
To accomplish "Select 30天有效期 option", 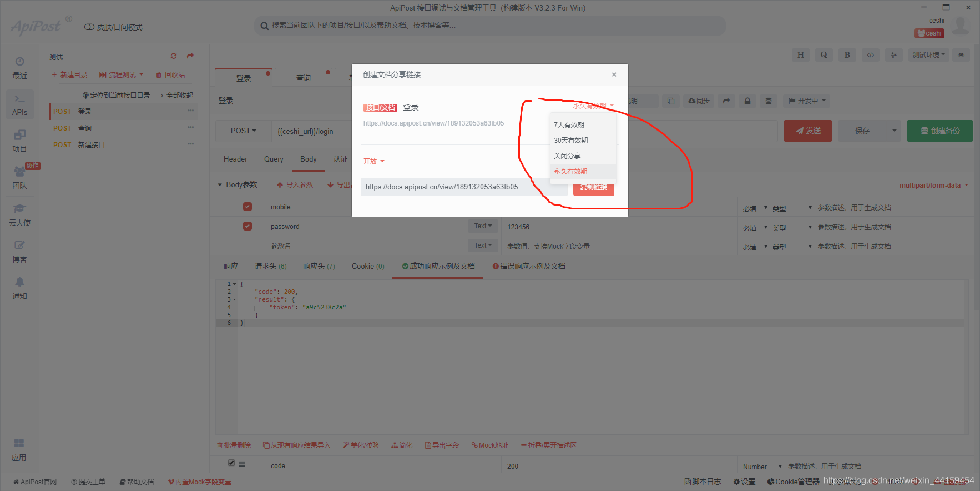I will click(583, 141).
